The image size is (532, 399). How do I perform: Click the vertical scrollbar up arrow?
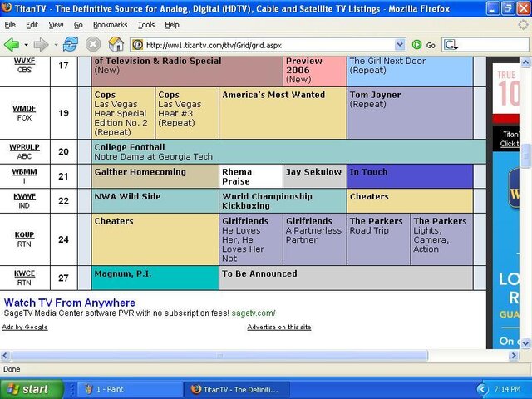525,62
